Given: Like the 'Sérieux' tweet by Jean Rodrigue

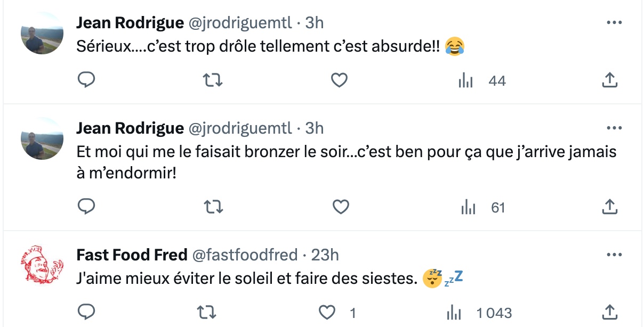Looking at the screenshot, I should (x=340, y=80).
